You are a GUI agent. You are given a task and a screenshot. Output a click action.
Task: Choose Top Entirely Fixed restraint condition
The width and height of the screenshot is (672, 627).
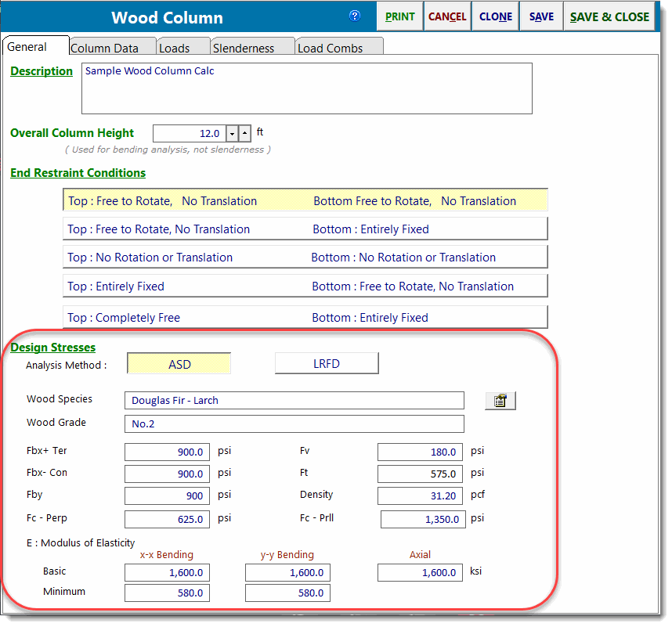(x=305, y=286)
